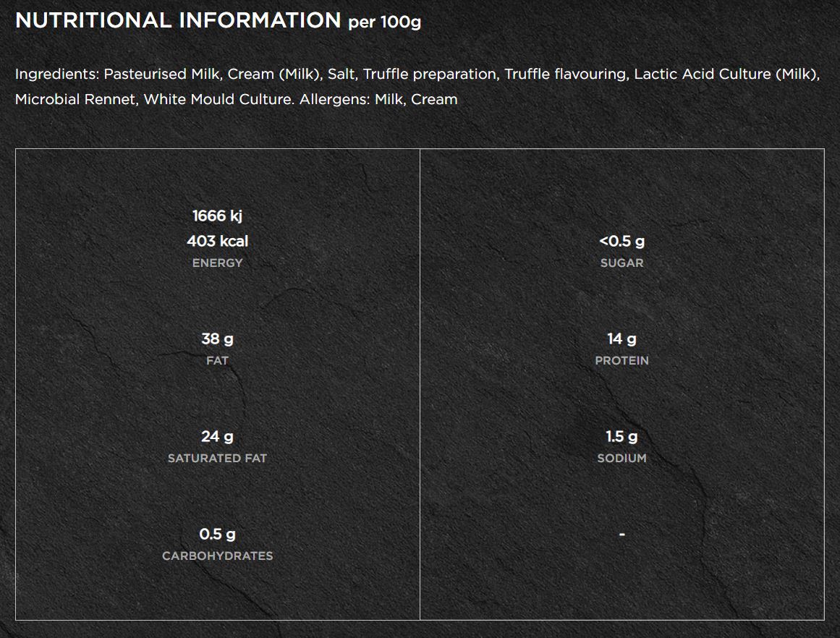Click the 'per 100g' heading text
Screen dimensions: 840x638
pos(384,22)
